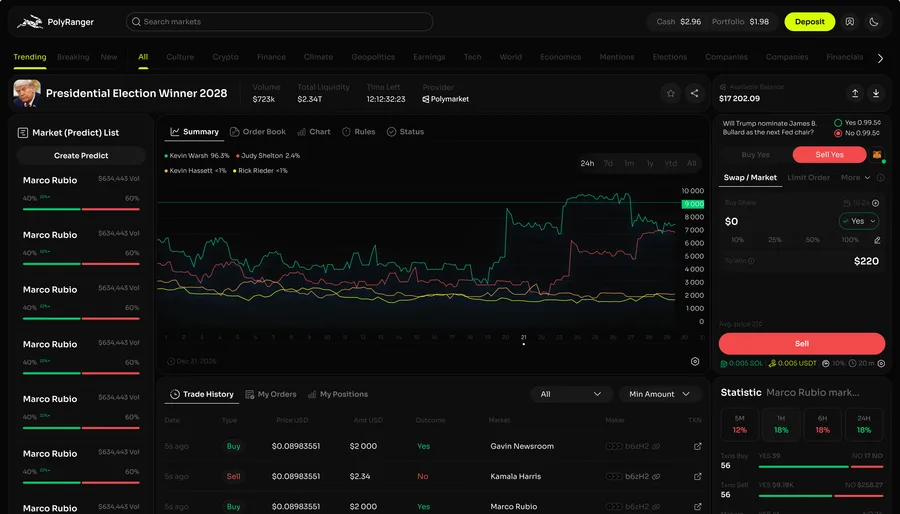Open the user profile icon in header
This screenshot has width=900, height=514.
(x=849, y=22)
